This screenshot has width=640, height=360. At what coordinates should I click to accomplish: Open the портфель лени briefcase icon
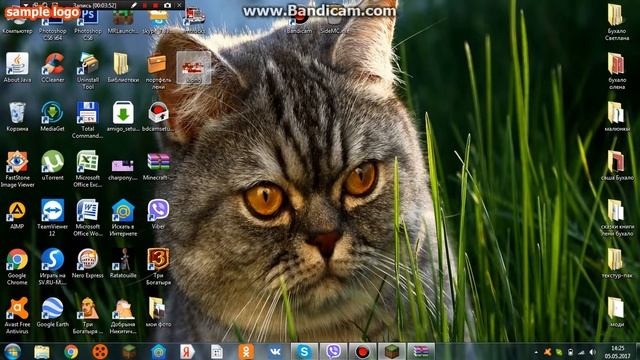coord(158,71)
